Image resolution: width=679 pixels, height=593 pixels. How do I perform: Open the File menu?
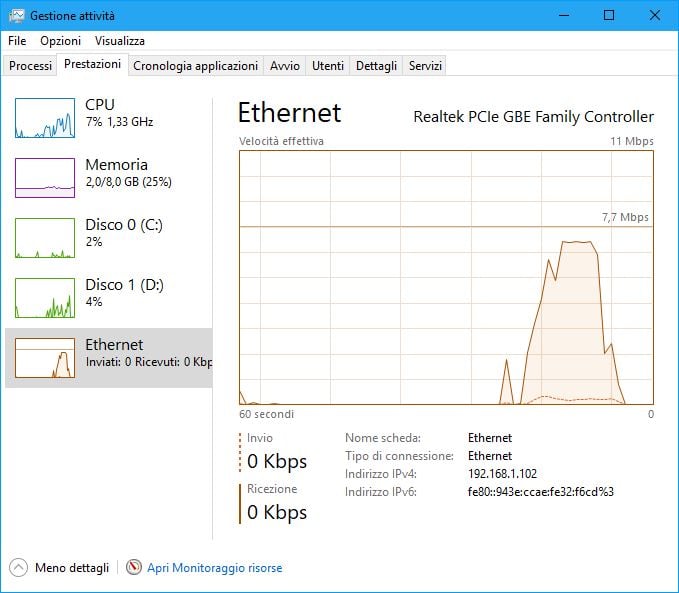(17, 41)
